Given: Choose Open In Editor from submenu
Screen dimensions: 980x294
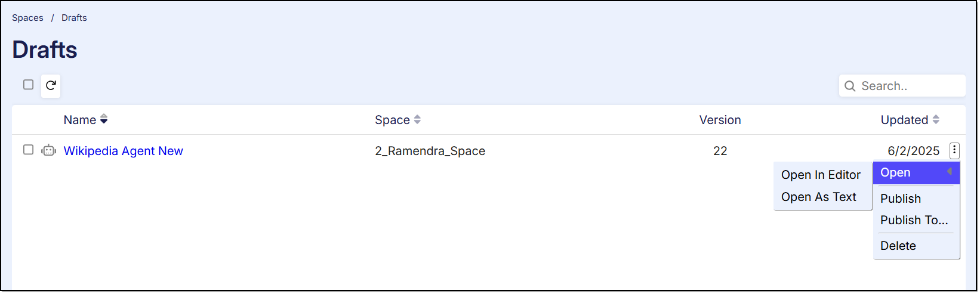Looking at the screenshot, I should 821,175.
